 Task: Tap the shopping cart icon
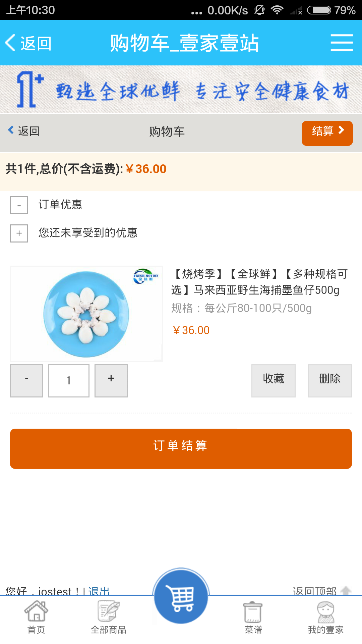pos(181,597)
